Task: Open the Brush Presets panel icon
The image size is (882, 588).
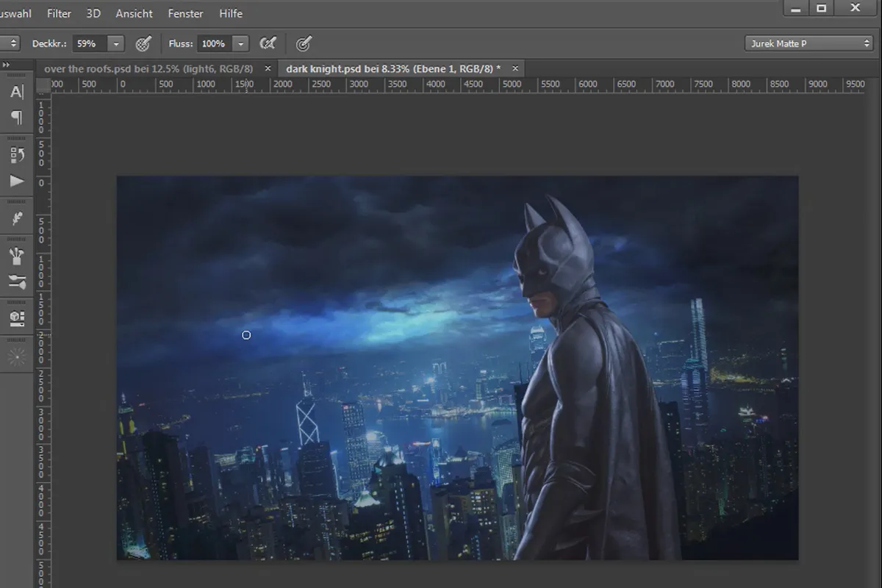Action: pyautogui.click(x=17, y=256)
